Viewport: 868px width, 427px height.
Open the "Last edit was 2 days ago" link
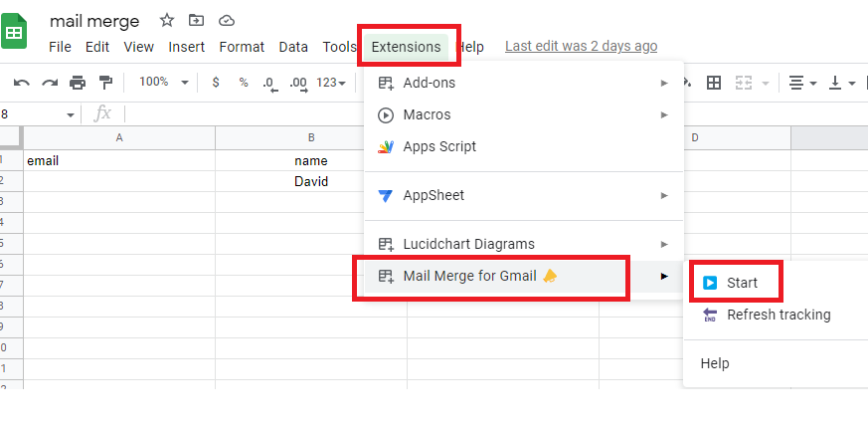pos(581,46)
